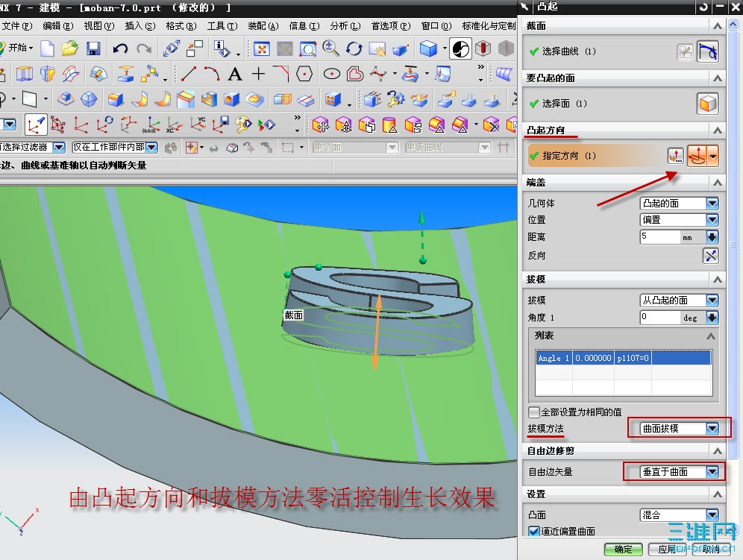Click the New file icon

tap(48, 48)
